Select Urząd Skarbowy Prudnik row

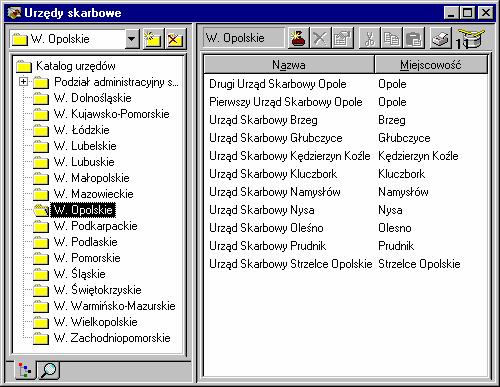(x=345, y=246)
